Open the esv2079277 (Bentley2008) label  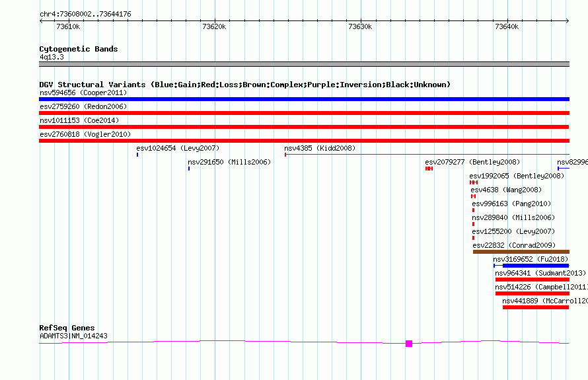[472, 162]
